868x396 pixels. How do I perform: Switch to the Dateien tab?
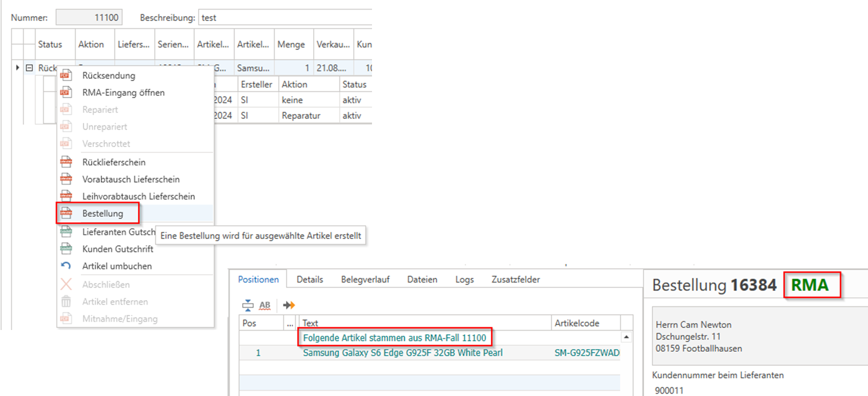(422, 280)
